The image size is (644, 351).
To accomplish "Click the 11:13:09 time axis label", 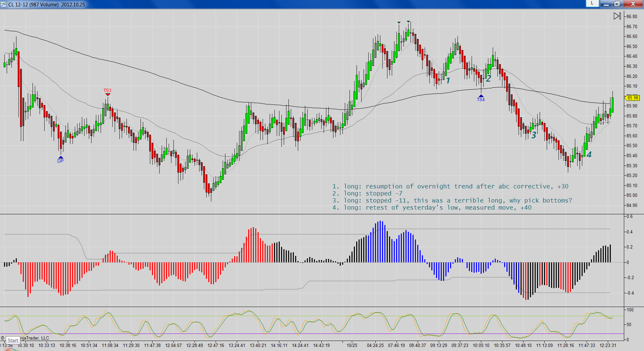I will [544, 345].
